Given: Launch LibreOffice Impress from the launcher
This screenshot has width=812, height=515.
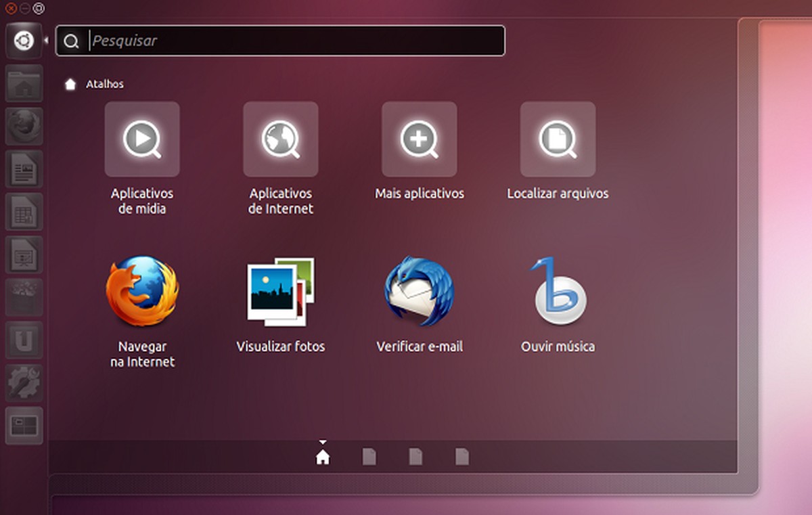Looking at the screenshot, I should 24,254.
